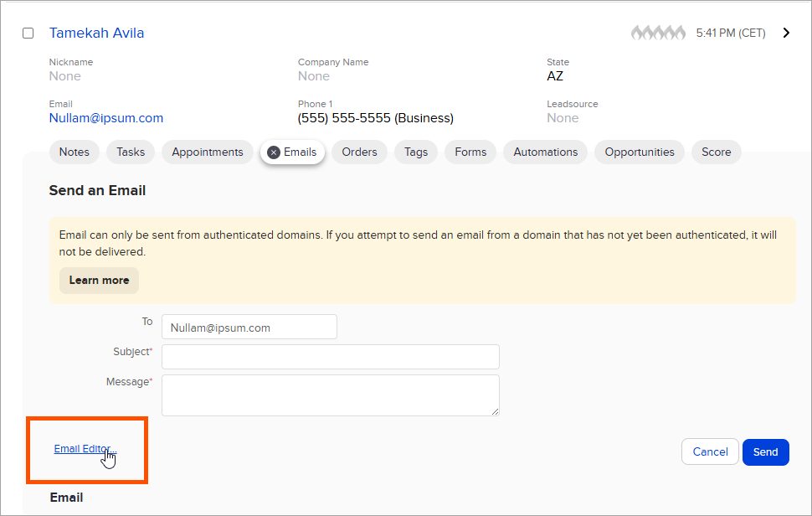Click the flame lead score icons
This screenshot has height=516, width=812.
click(x=659, y=34)
